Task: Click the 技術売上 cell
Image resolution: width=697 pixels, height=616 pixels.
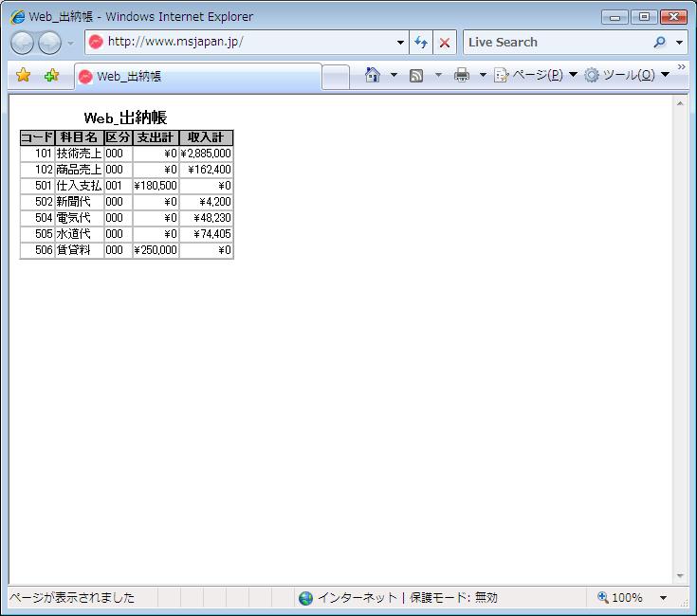Action: pos(79,154)
